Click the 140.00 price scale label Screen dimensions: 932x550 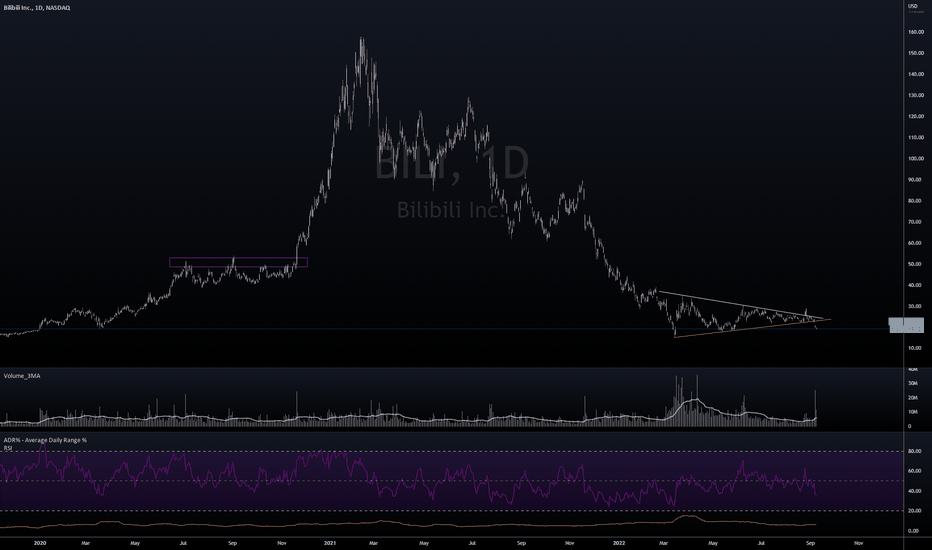point(915,74)
